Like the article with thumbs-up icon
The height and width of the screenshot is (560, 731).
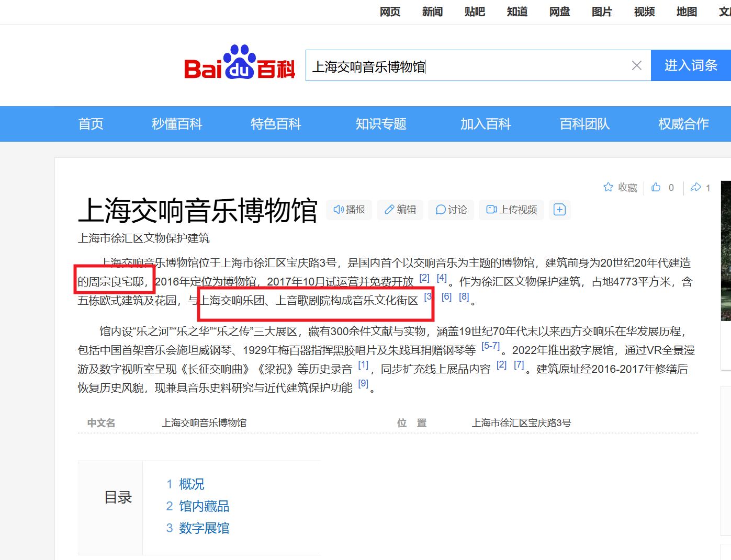[656, 187]
